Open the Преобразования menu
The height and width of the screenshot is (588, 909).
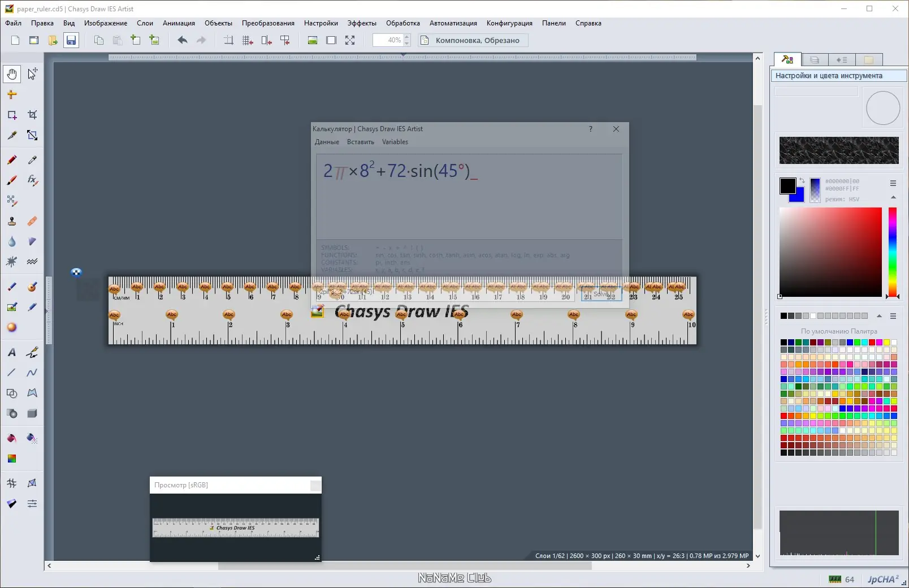click(x=268, y=23)
